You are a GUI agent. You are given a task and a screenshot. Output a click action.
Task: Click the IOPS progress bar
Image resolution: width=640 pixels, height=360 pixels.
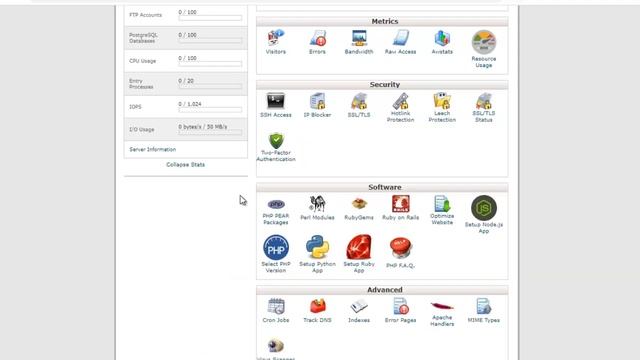[210, 110]
